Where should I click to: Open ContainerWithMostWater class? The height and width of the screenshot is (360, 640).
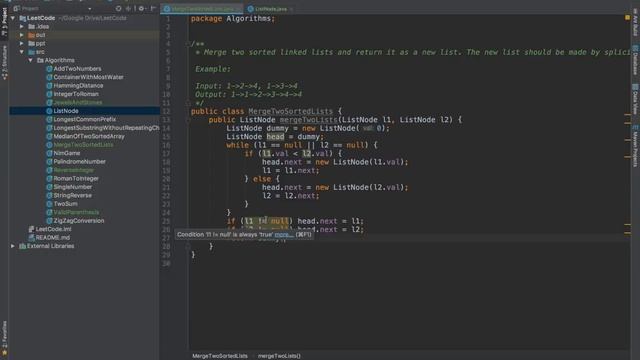tap(88, 77)
